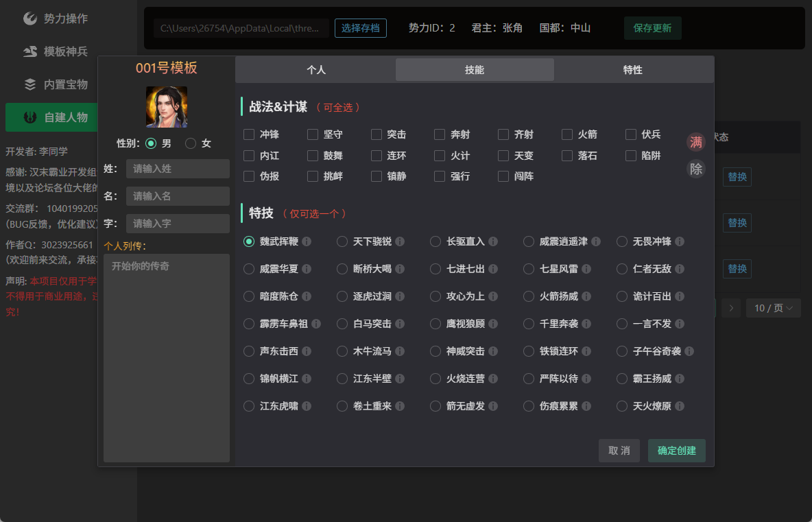
Task: Click the 选择存档 button
Action: pyautogui.click(x=361, y=28)
